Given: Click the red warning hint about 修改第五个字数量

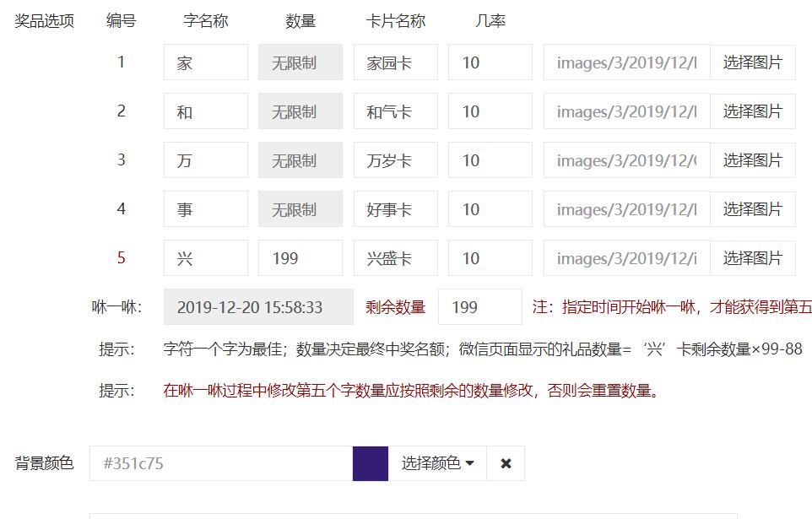Looking at the screenshot, I should click(x=412, y=390).
